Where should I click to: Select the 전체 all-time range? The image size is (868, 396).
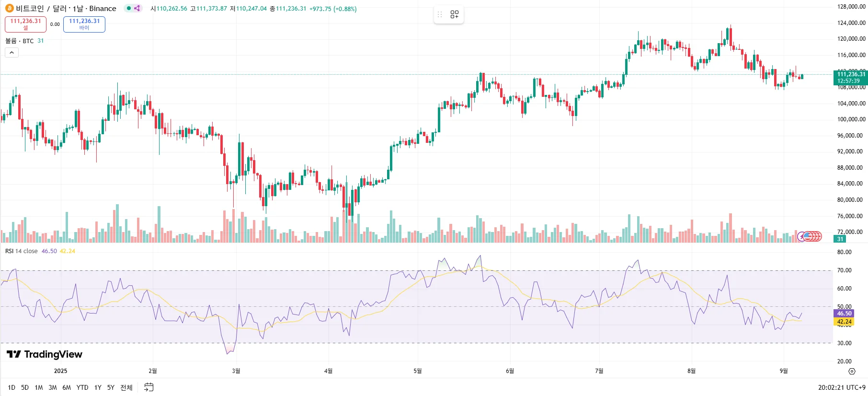pos(126,387)
